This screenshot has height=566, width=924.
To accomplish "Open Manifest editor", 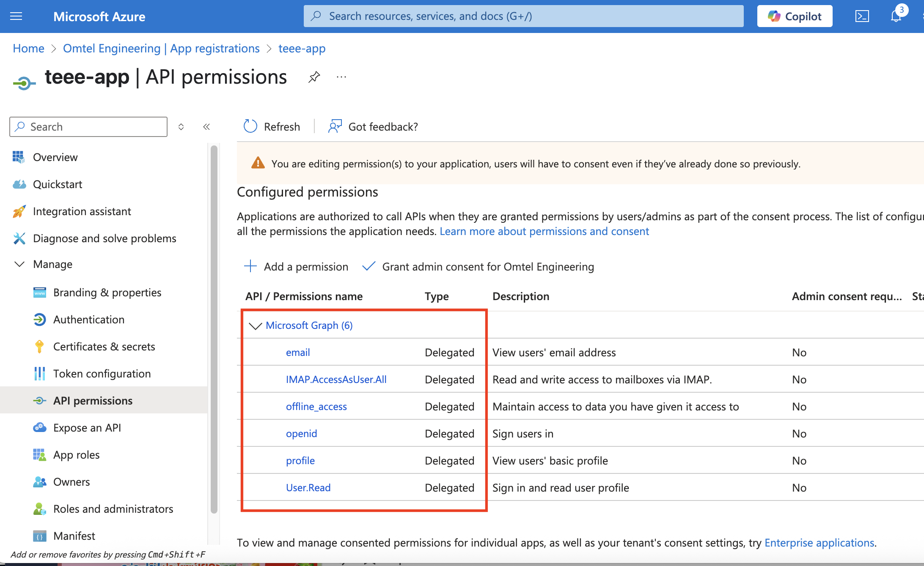I will [x=74, y=536].
